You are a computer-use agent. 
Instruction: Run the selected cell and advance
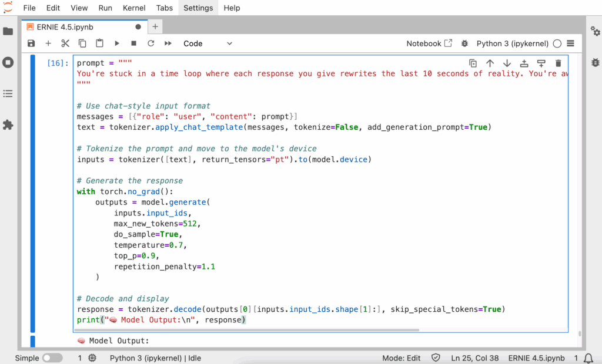point(117,43)
